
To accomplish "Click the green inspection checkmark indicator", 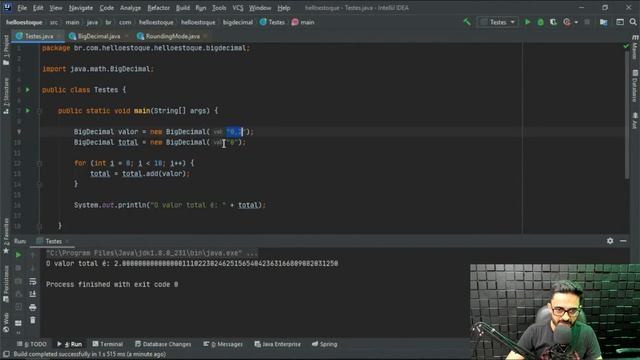I will click(x=626, y=46).
